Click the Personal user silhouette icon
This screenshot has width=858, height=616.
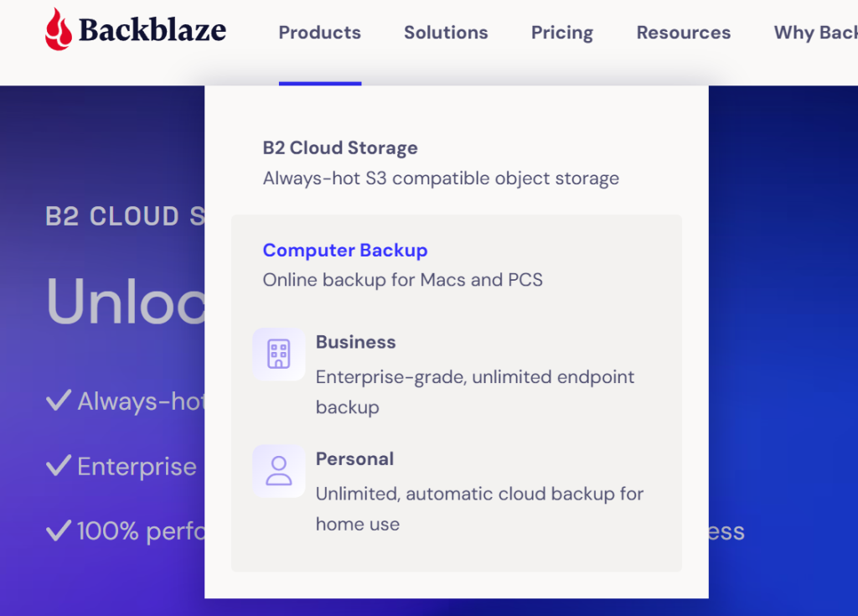pyautogui.click(x=278, y=471)
